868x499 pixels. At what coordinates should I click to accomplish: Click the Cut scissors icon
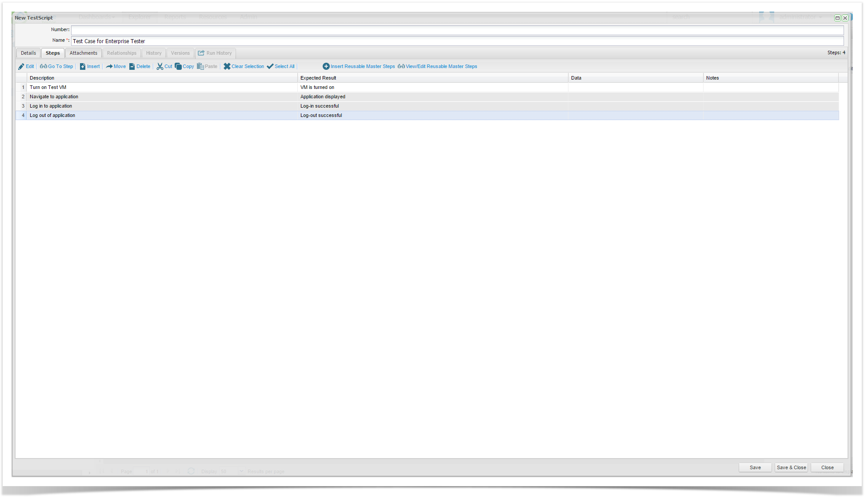[x=160, y=67]
